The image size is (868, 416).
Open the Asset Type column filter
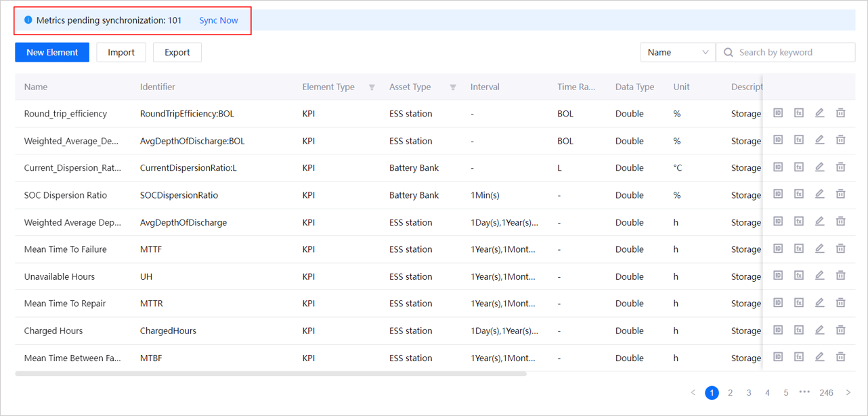point(453,87)
